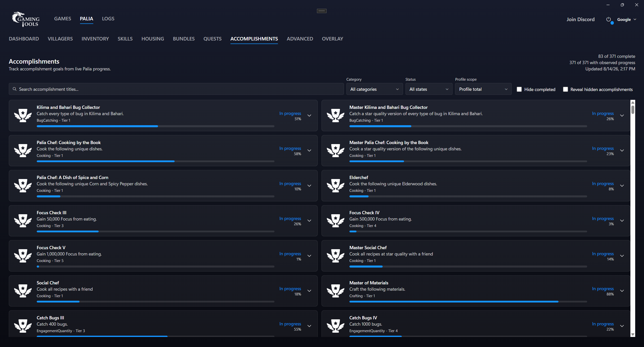Click trophy icon for Master of Materials
Screen dimensions: 644x347
point(336,291)
